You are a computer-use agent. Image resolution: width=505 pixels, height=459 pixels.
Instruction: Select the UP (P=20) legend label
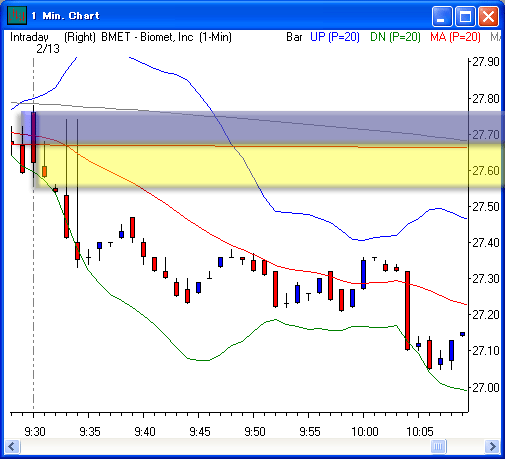click(x=335, y=37)
